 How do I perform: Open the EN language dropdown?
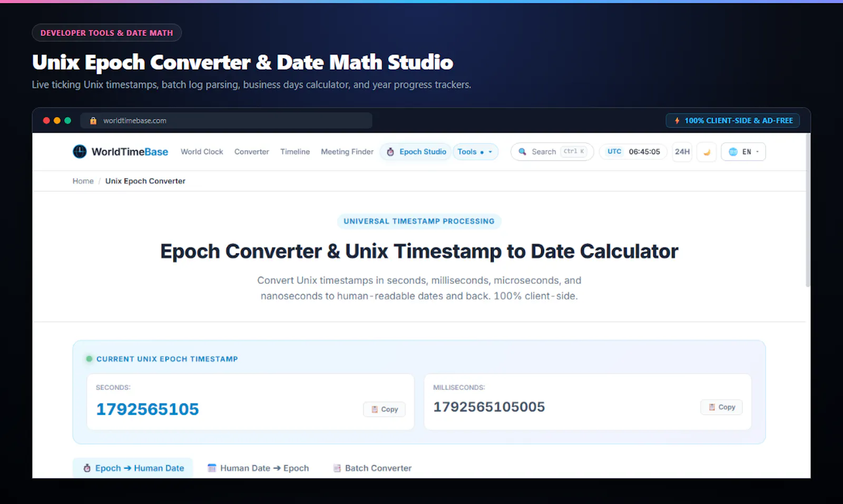(743, 152)
